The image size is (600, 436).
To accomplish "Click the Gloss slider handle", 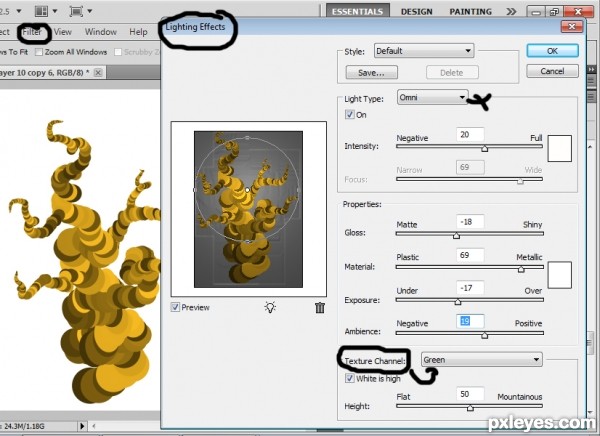I will (456, 235).
